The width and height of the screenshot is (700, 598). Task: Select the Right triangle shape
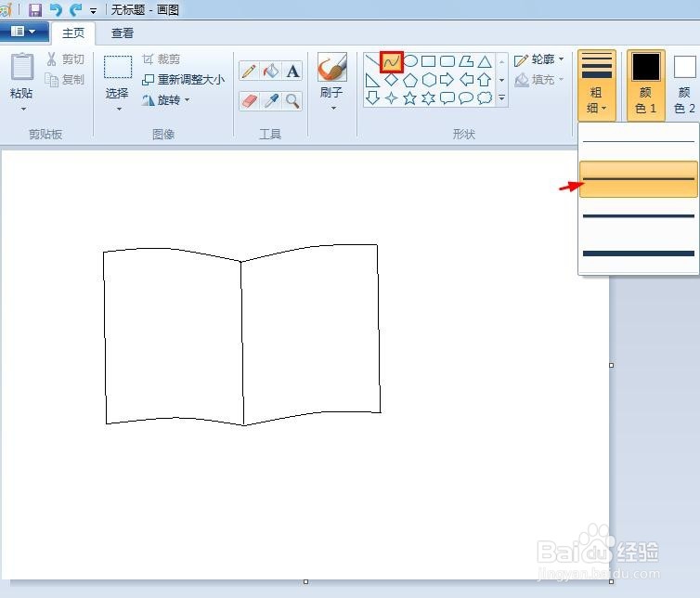(372, 80)
